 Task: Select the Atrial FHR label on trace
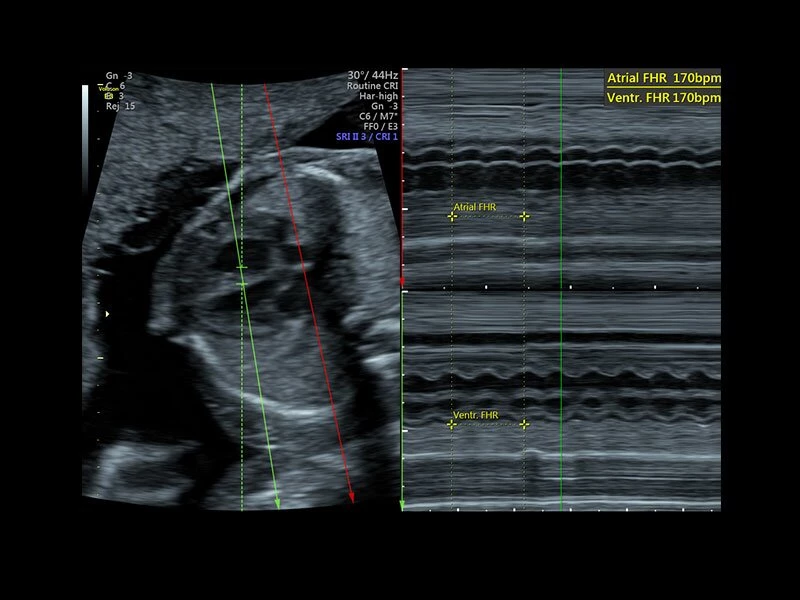475,208
